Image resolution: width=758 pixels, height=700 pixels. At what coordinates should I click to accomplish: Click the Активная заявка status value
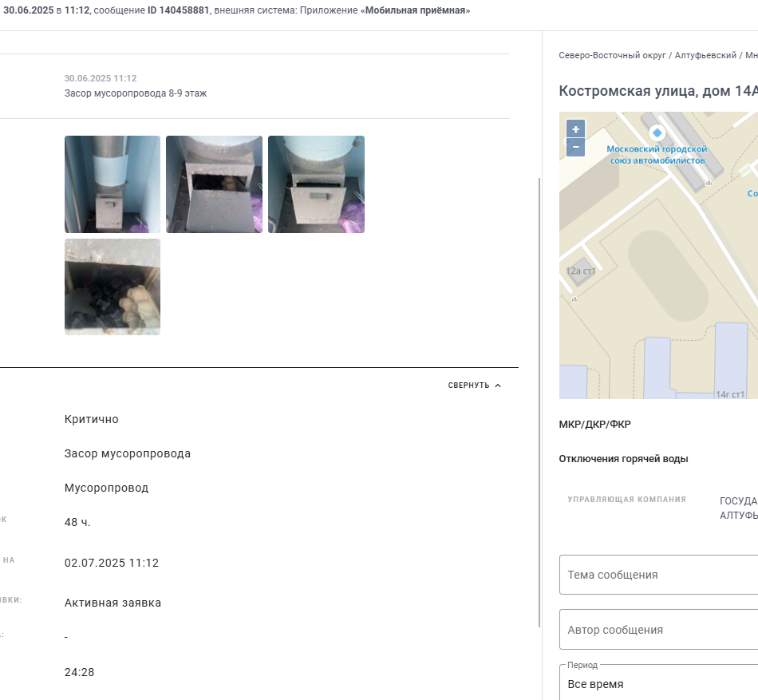[x=113, y=603]
